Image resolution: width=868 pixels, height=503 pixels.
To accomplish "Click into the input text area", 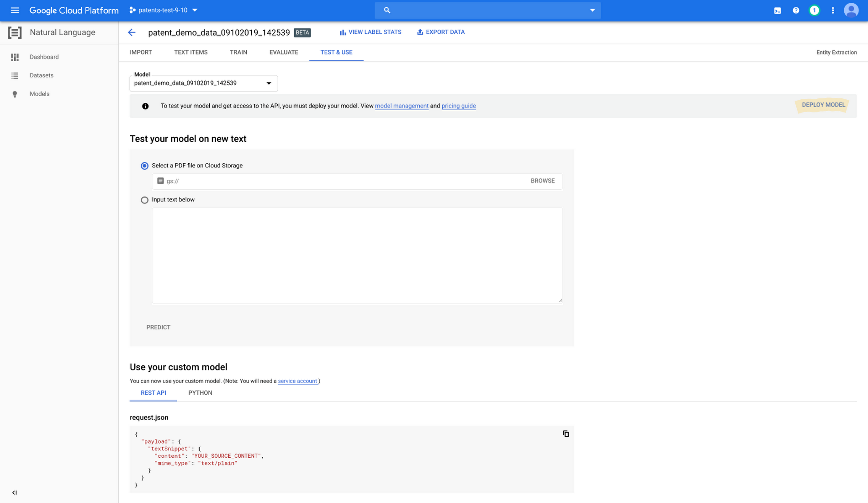I will point(357,255).
